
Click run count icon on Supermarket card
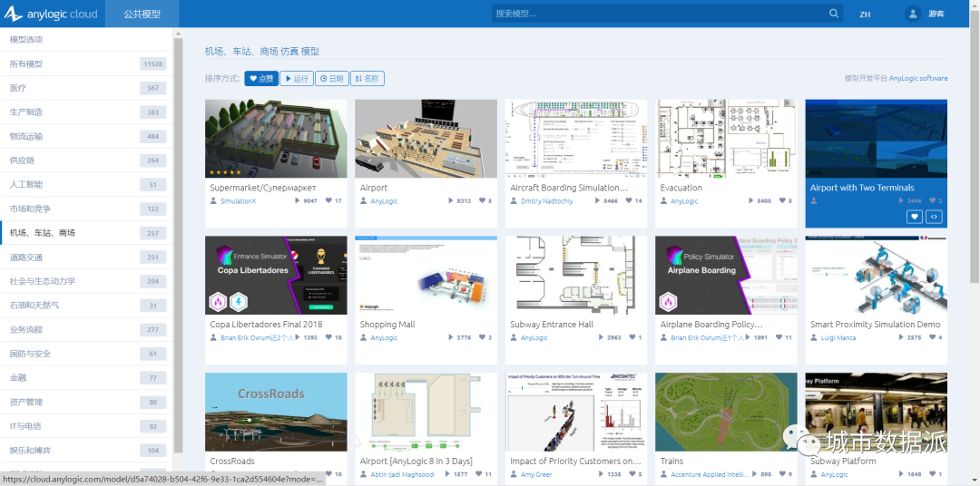[297, 201]
